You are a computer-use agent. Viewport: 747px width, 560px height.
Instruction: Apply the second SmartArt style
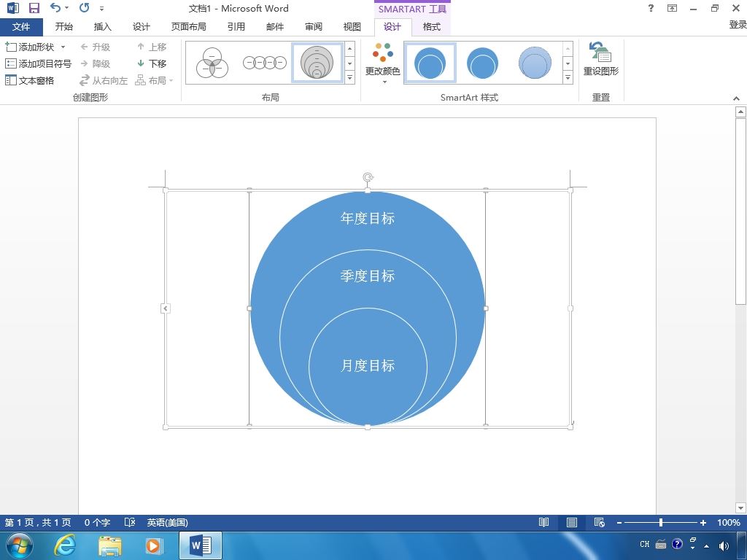click(482, 63)
